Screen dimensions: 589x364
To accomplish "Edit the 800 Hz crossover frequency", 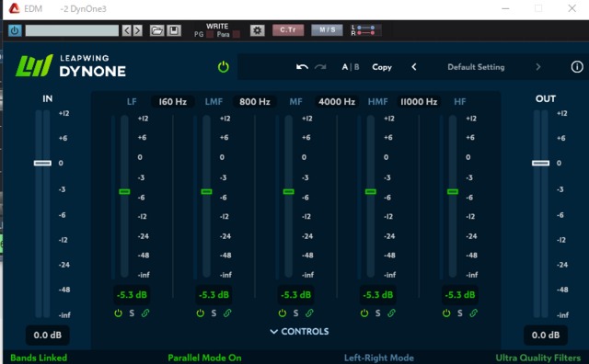I will pyautogui.click(x=255, y=102).
